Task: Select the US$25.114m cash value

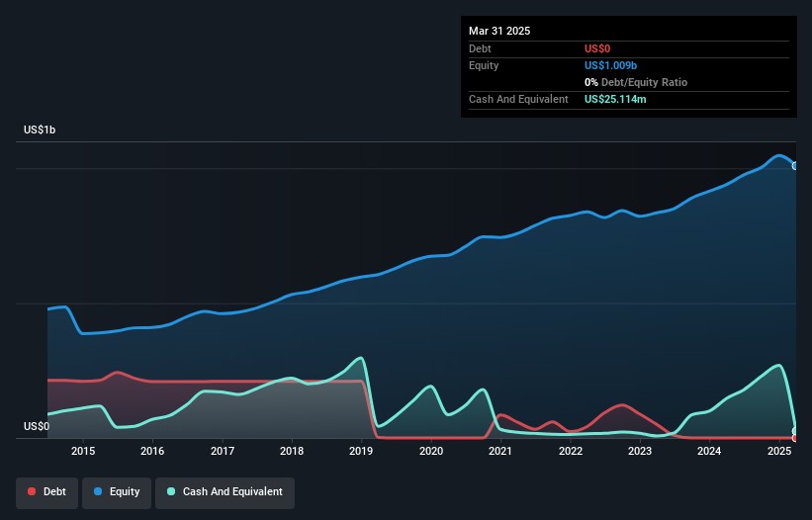Action: pyautogui.click(x=622, y=99)
